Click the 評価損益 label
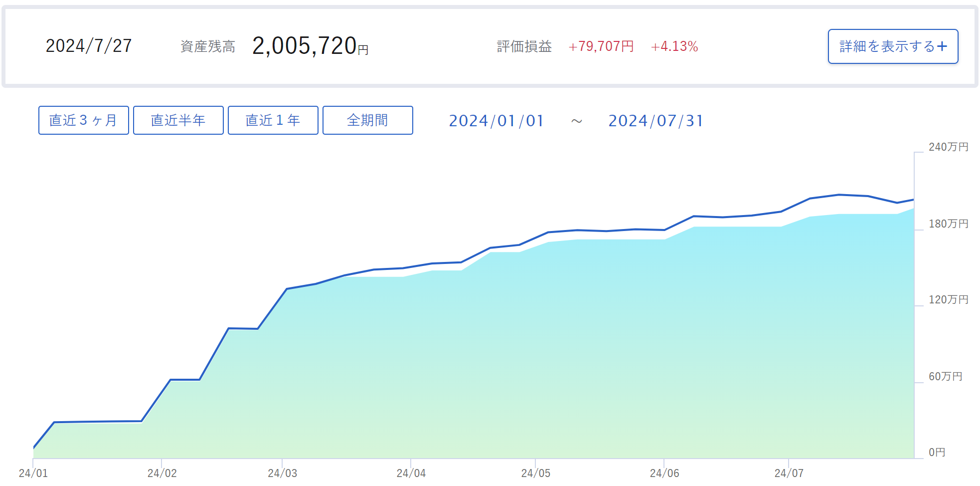 tap(524, 46)
